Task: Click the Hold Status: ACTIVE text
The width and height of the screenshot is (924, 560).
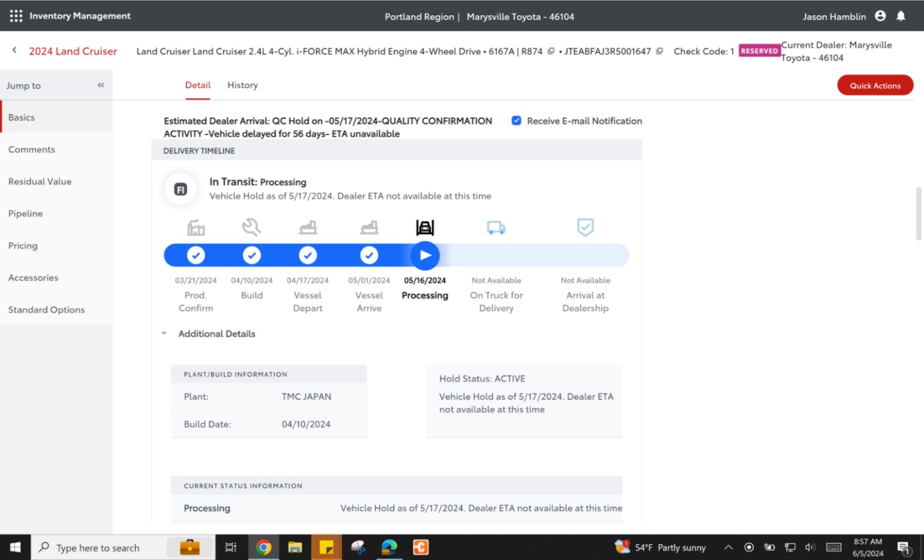Action: click(x=482, y=378)
